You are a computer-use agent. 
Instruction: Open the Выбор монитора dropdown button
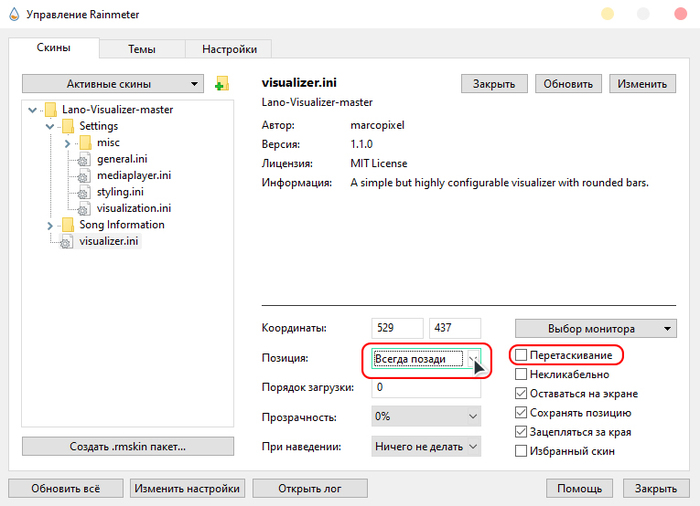click(597, 328)
